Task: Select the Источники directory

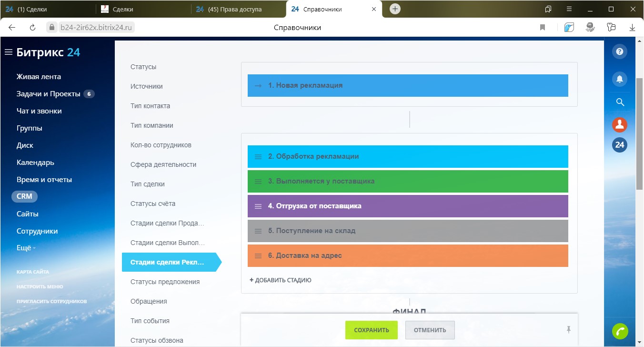Action: point(147,86)
